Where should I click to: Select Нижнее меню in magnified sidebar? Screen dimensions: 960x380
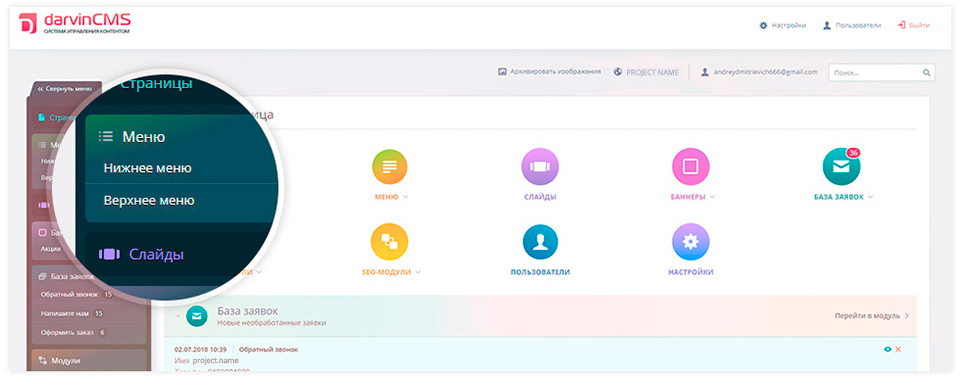(x=148, y=168)
